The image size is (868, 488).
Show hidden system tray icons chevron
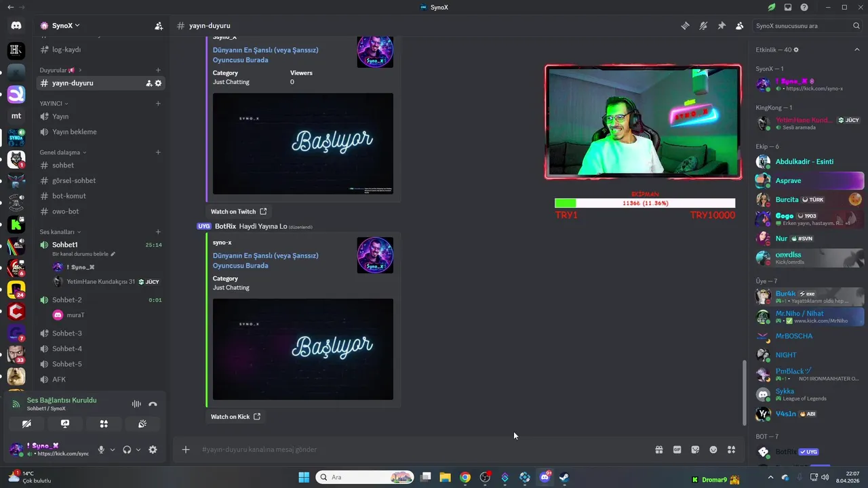770,477
